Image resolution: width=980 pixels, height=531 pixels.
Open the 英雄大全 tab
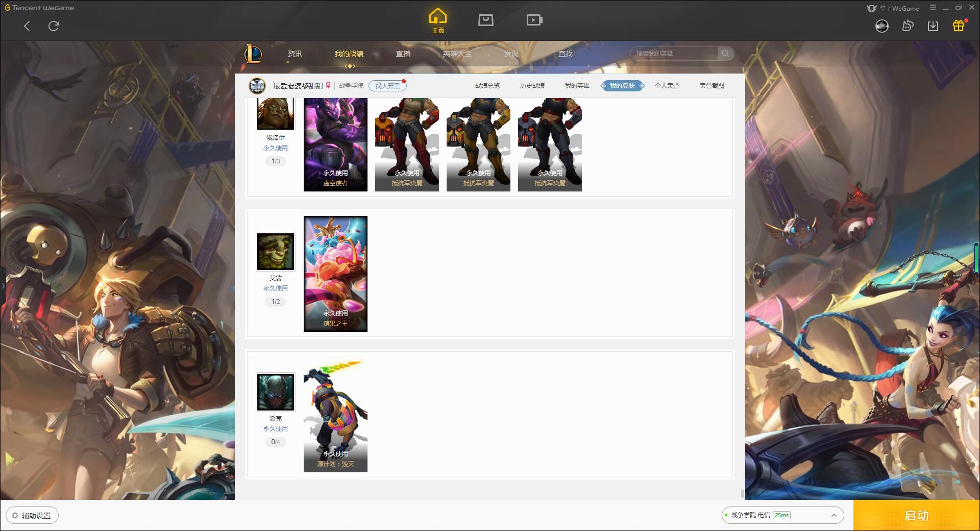[457, 54]
